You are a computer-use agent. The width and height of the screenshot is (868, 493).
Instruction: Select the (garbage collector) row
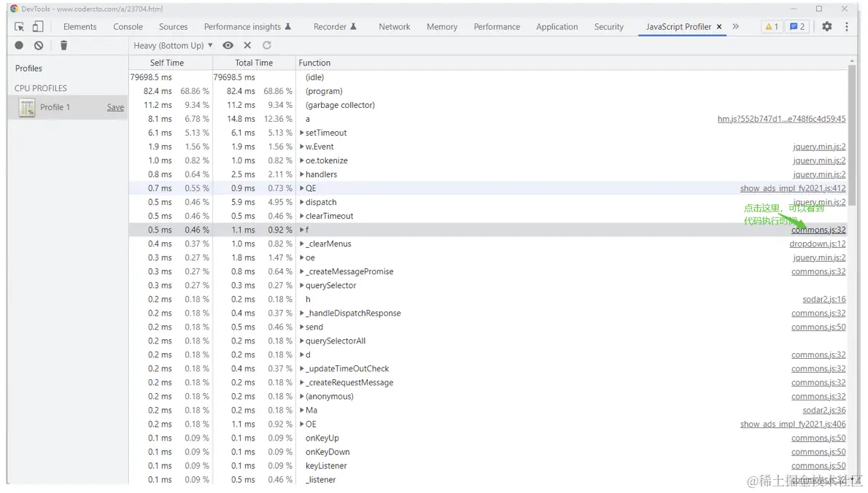(488, 105)
